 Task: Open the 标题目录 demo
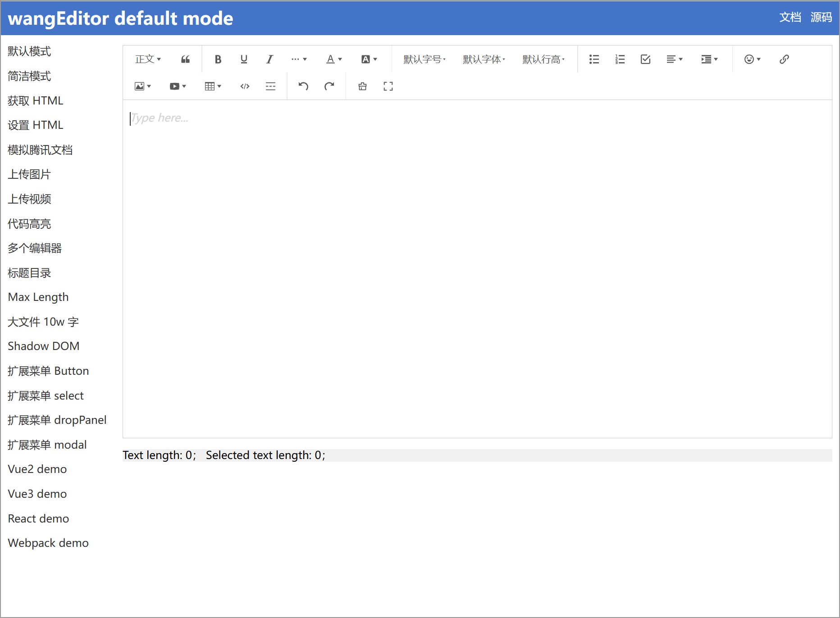coord(29,273)
